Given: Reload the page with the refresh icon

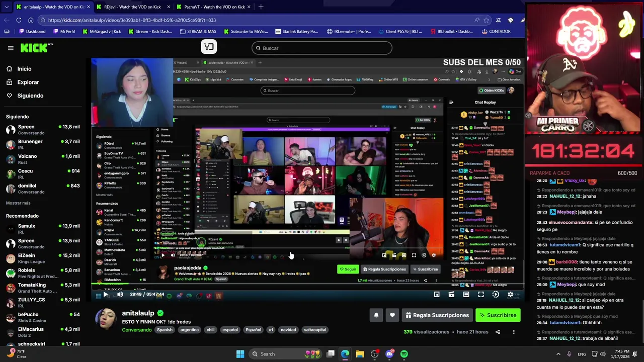Looking at the screenshot, I should tap(19, 20).
